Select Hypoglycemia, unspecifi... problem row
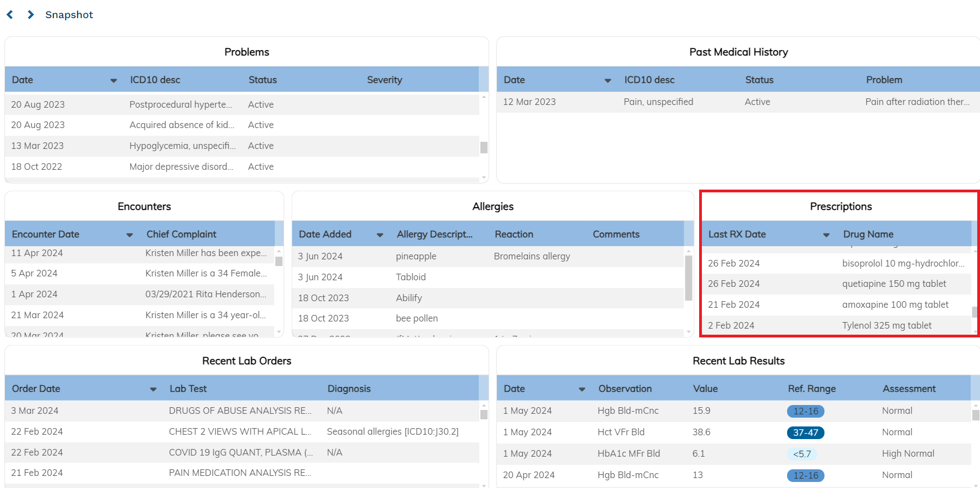 242,146
